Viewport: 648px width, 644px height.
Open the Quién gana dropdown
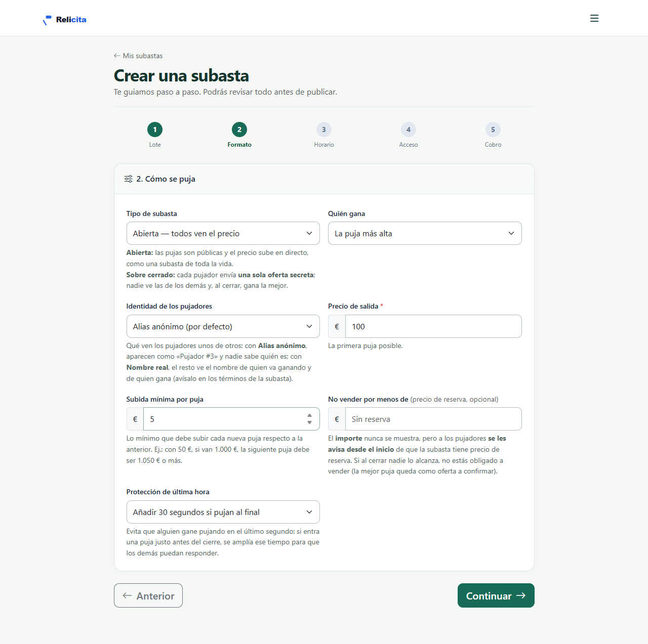(425, 233)
